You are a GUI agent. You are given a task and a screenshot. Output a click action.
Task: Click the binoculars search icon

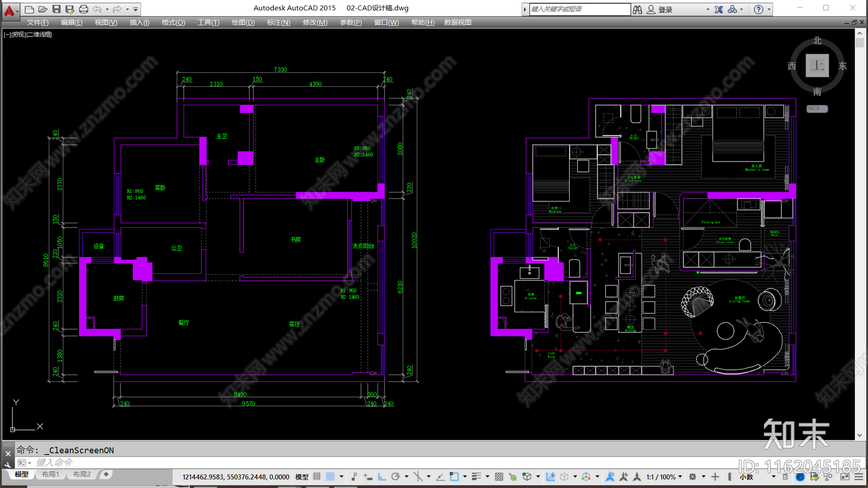tap(637, 9)
